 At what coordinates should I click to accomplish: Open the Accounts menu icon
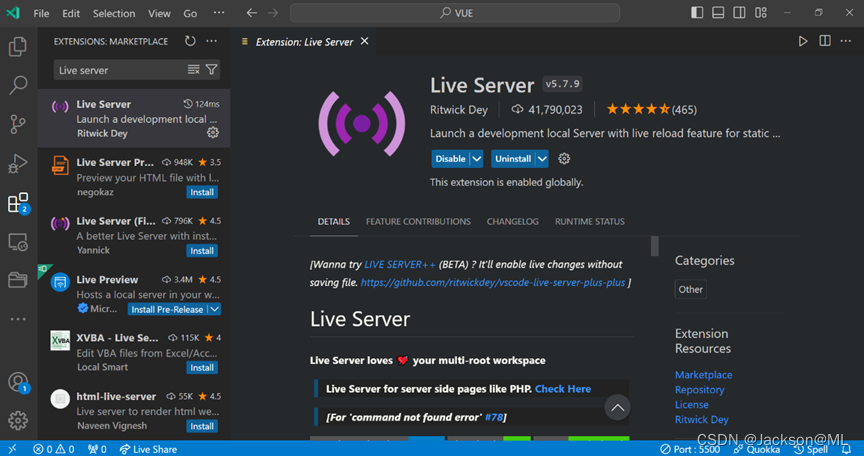[18, 382]
